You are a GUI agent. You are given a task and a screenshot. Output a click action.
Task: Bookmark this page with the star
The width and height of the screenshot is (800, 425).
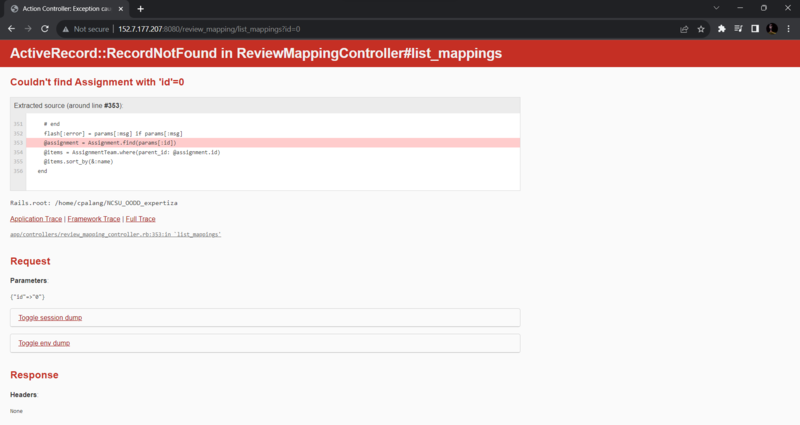[x=701, y=29]
